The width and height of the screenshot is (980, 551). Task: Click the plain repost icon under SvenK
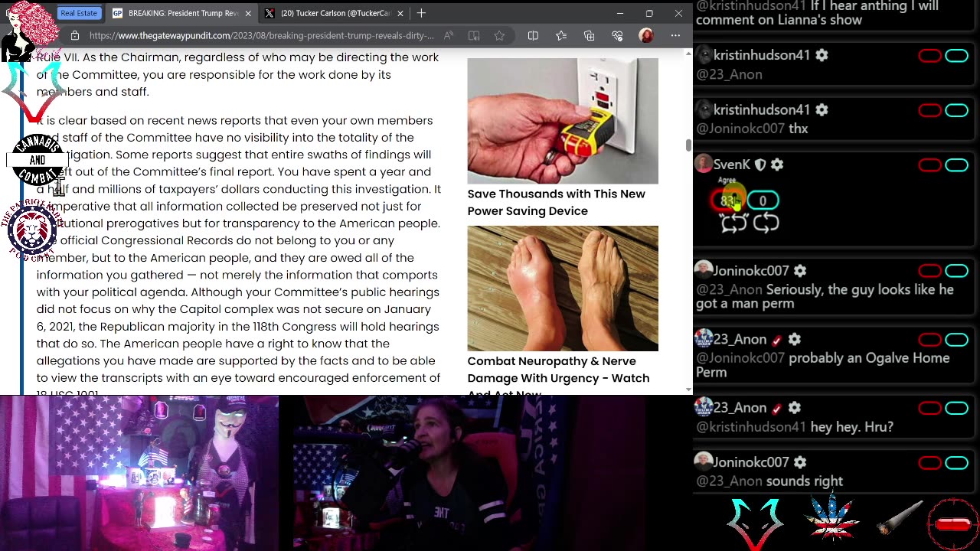click(766, 223)
